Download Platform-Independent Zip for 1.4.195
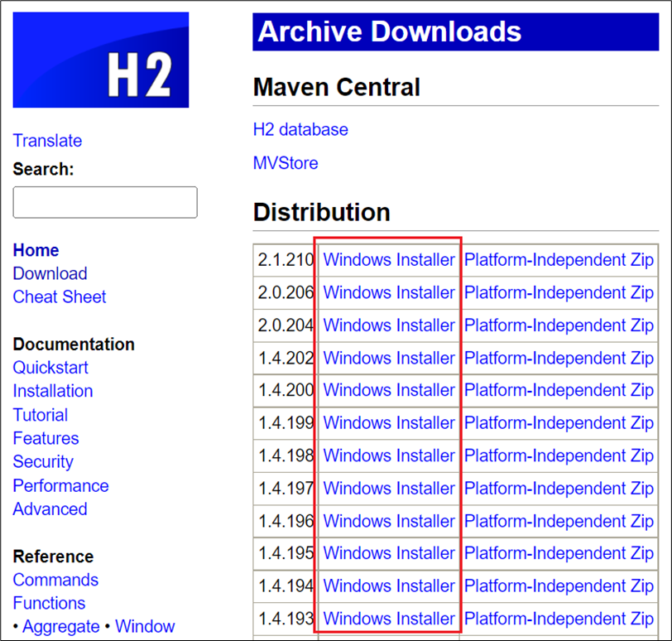Viewport: 672px width, 641px height. (x=559, y=553)
